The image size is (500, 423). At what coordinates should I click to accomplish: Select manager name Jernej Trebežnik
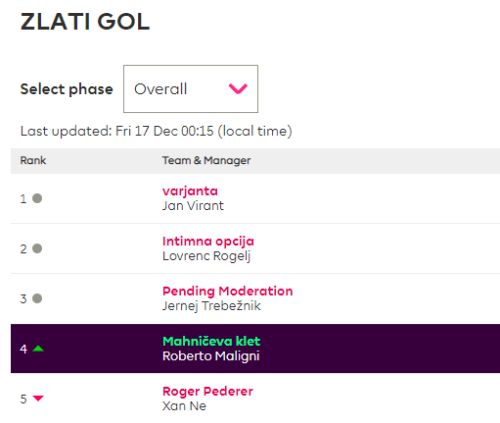tap(212, 306)
